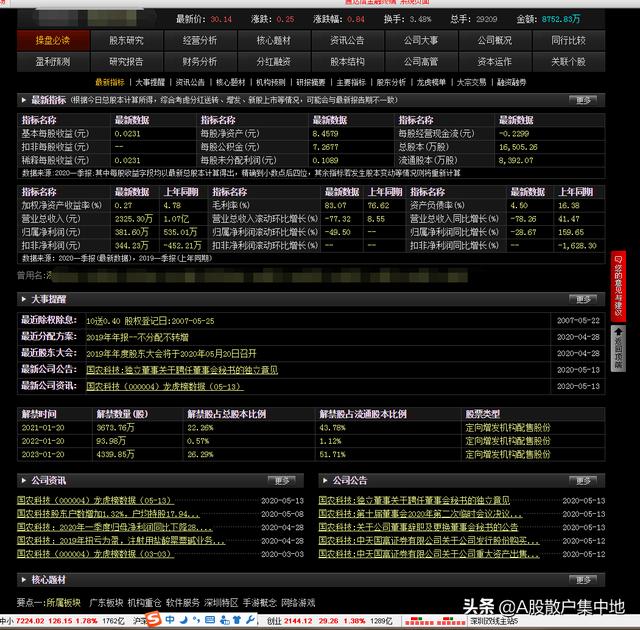This screenshot has height=630, width=640.
Task: Switch to the 经营分析 tab
Action: tap(200, 40)
